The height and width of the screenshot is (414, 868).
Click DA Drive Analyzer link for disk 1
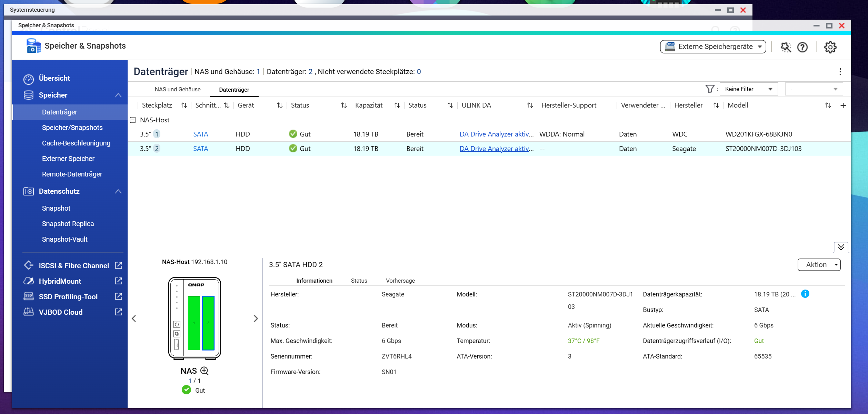tap(496, 134)
